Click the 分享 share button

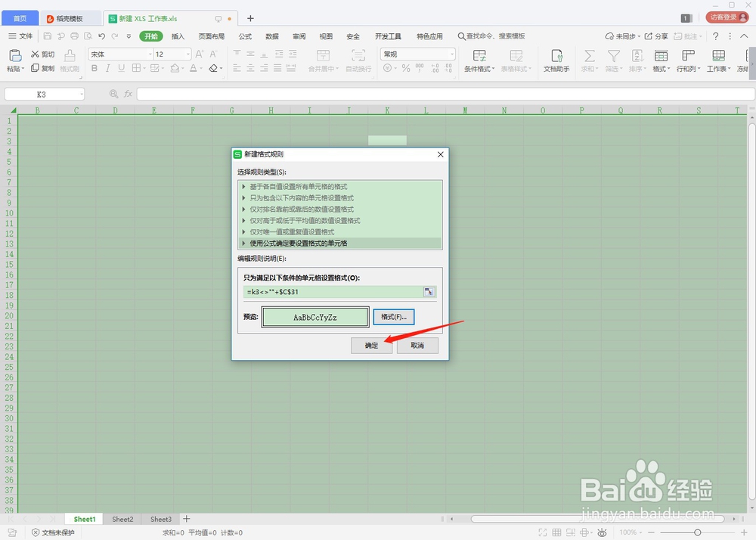pyautogui.click(x=656, y=36)
